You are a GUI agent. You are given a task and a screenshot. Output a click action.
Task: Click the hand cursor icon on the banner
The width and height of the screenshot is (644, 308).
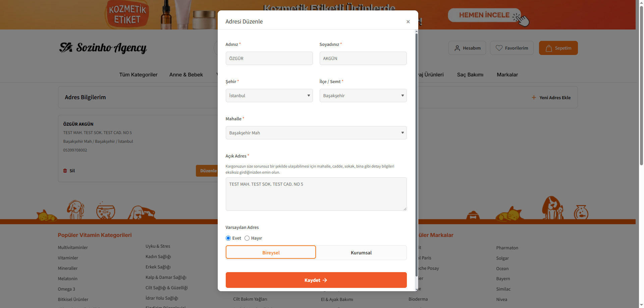(522, 19)
